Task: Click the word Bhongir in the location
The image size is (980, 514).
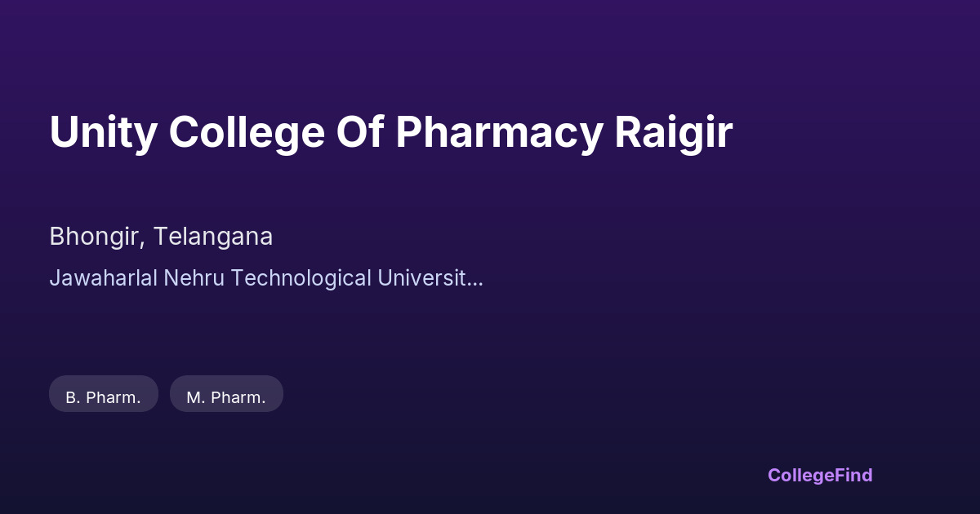Action: click(97, 237)
